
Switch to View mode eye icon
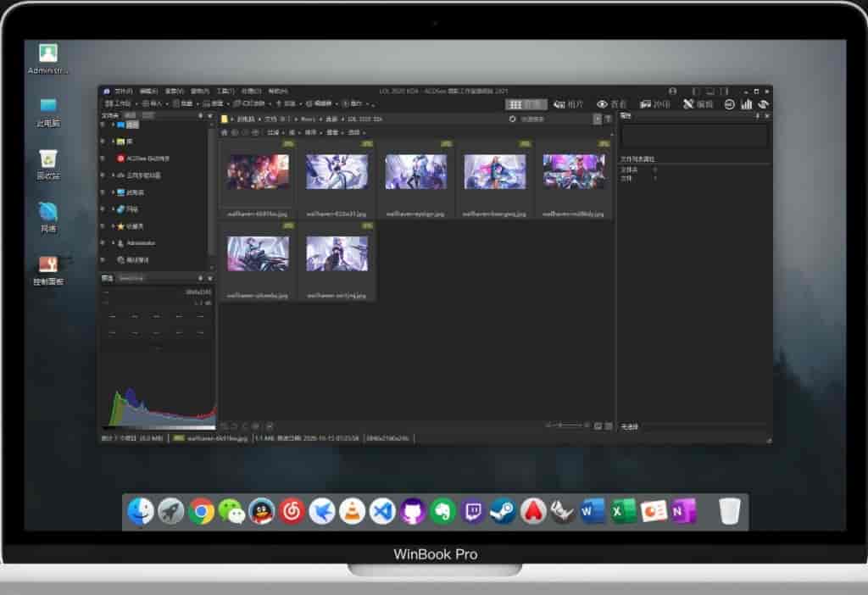[x=612, y=104]
